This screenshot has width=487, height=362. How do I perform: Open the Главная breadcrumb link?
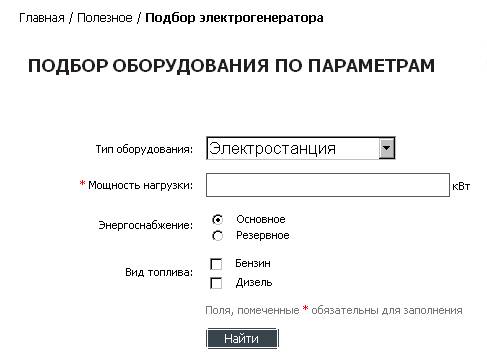(42, 18)
